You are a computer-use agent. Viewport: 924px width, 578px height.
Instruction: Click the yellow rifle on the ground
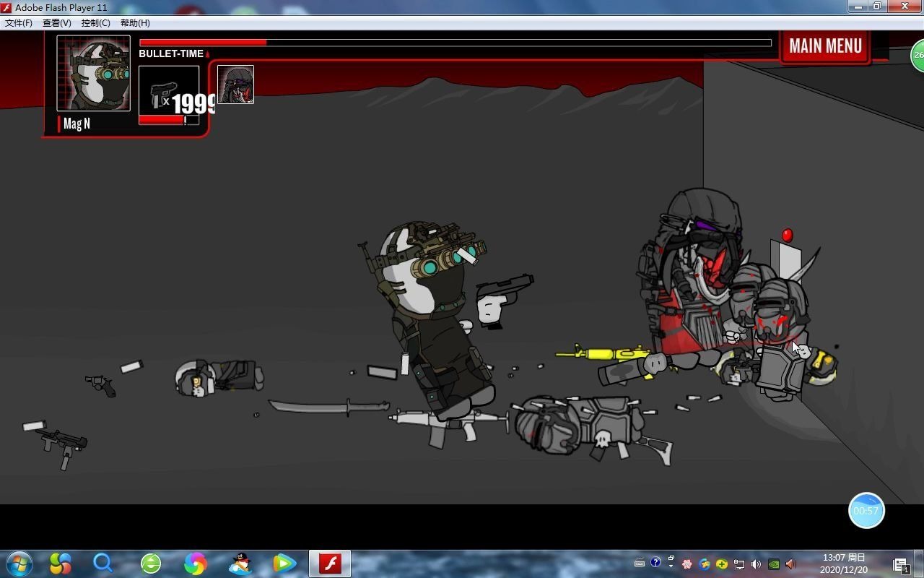[603, 353]
